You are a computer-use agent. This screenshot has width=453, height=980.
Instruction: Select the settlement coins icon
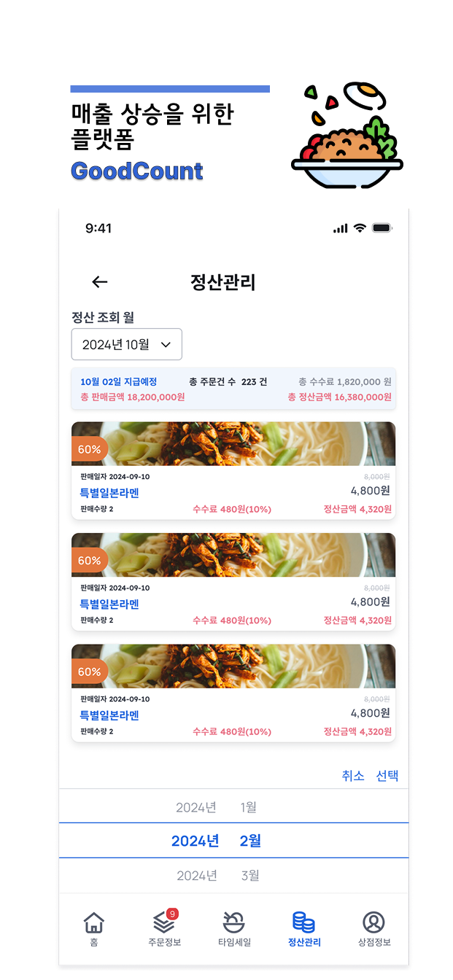pyautogui.click(x=303, y=922)
